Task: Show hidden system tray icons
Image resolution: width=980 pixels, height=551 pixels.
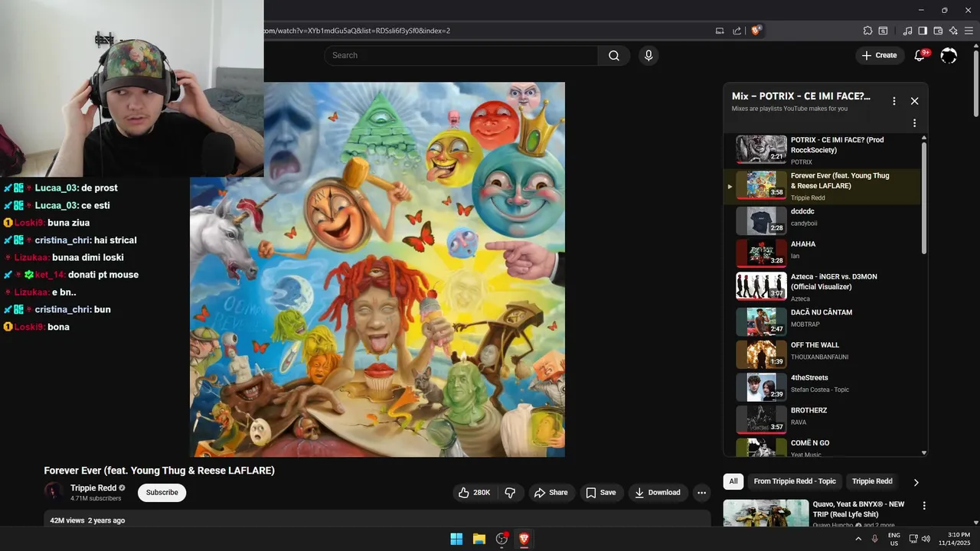Action: 858,539
